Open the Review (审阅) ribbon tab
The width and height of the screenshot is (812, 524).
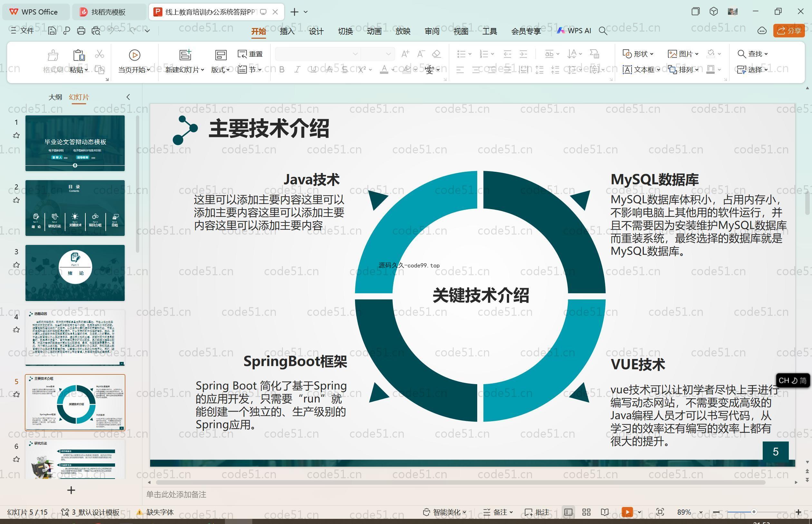[432, 31]
